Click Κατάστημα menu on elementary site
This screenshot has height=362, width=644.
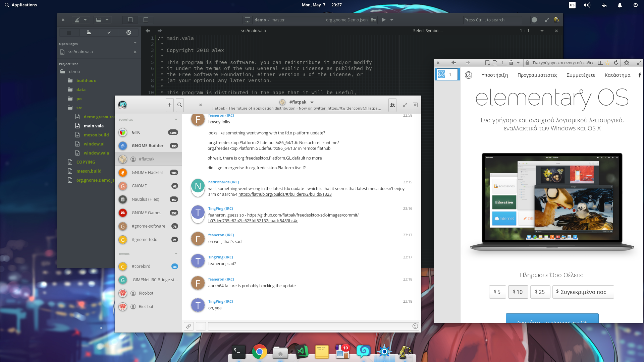[x=618, y=75]
